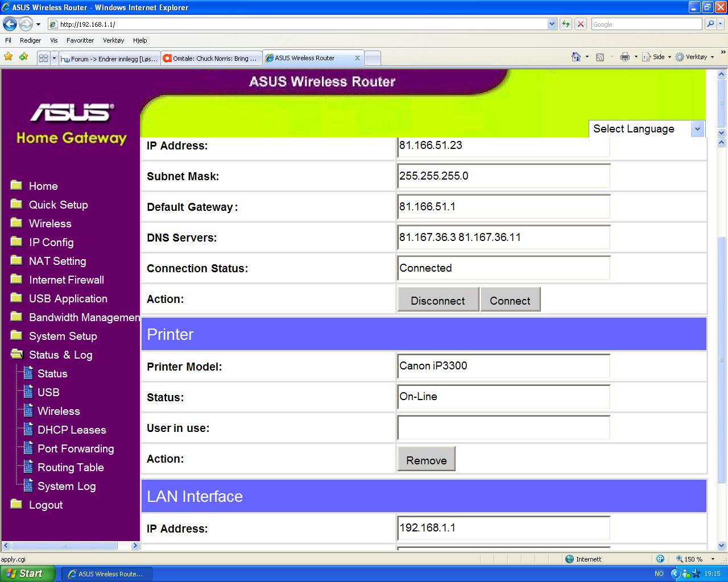This screenshot has width=728, height=582.
Task: Open the System Log page
Action: pos(67,486)
